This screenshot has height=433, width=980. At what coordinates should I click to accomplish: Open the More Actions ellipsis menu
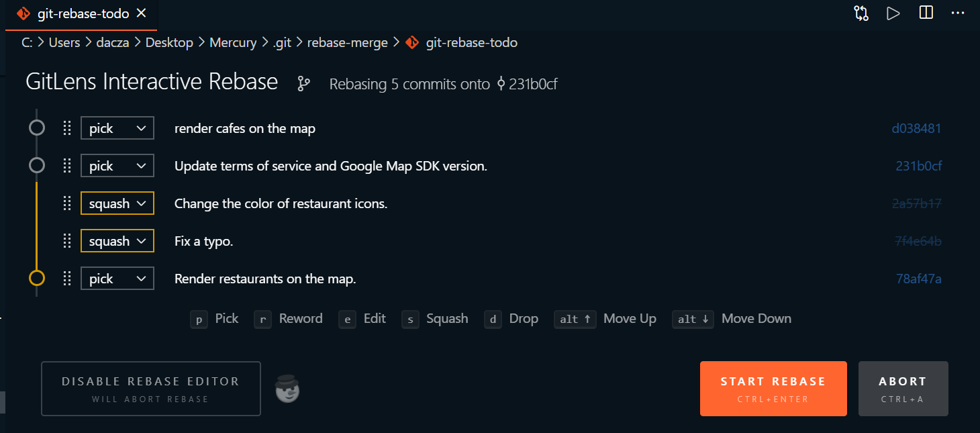(x=958, y=13)
